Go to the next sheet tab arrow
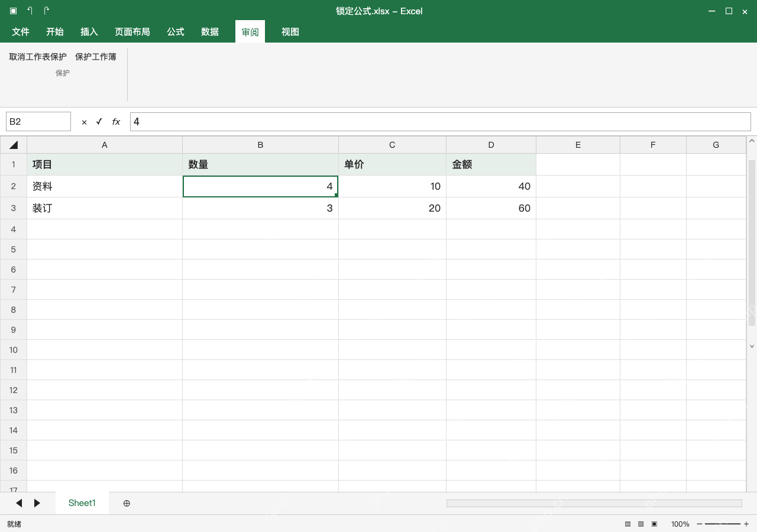The width and height of the screenshot is (757, 532). [x=37, y=503]
